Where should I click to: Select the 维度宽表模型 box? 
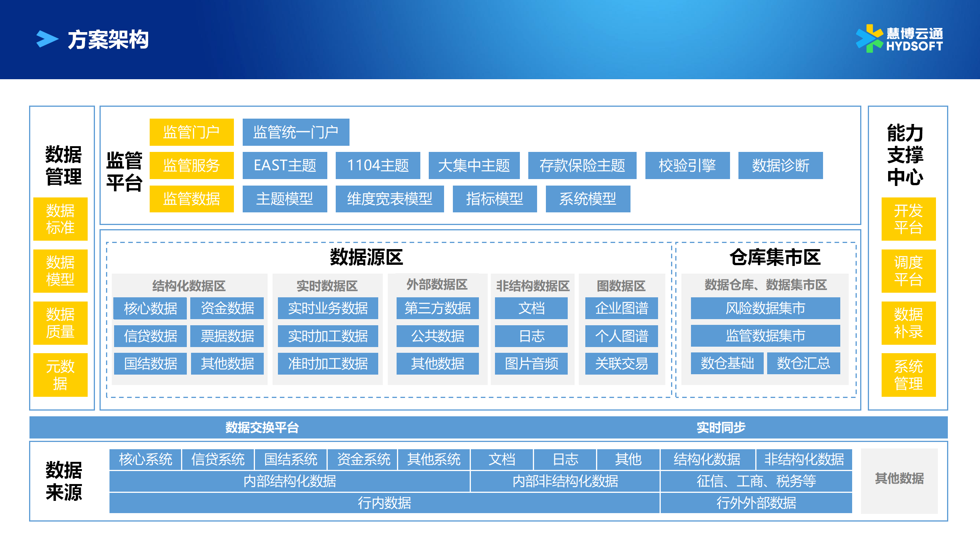389,199
